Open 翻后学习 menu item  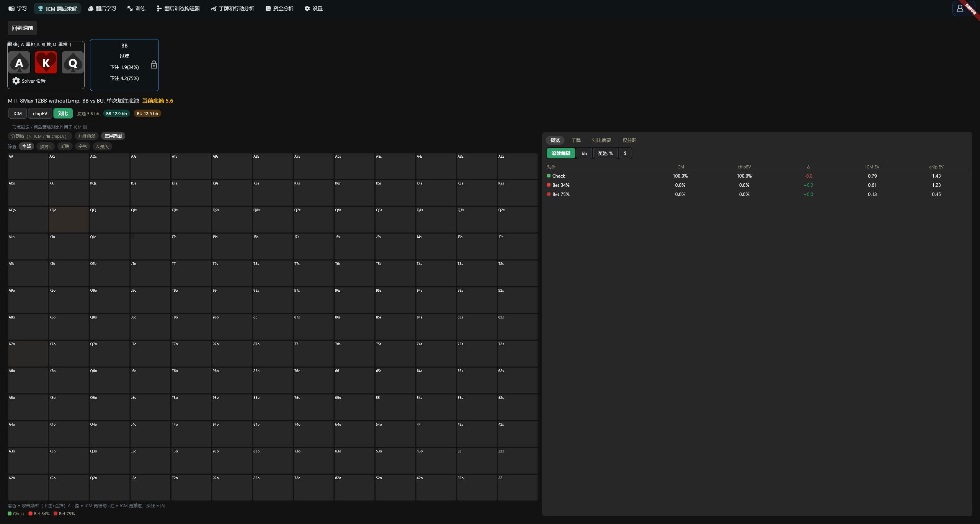(x=102, y=8)
